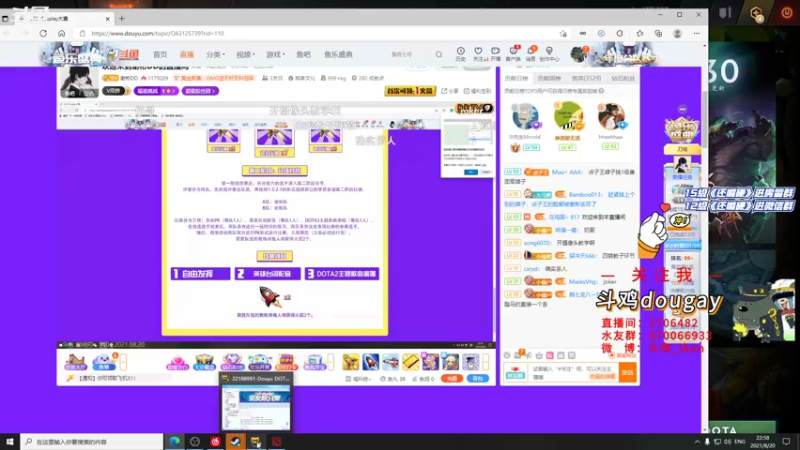Select the rocket gift in gift bar
The height and width of the screenshot is (450, 800).
[370, 361]
